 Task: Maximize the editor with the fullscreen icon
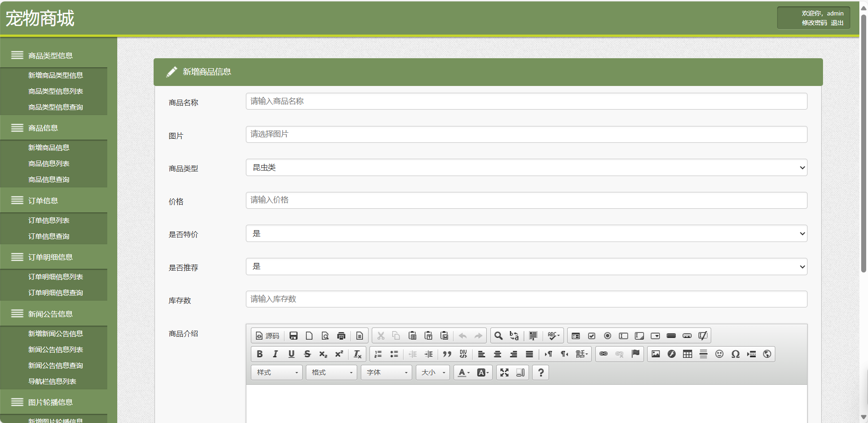[504, 373]
